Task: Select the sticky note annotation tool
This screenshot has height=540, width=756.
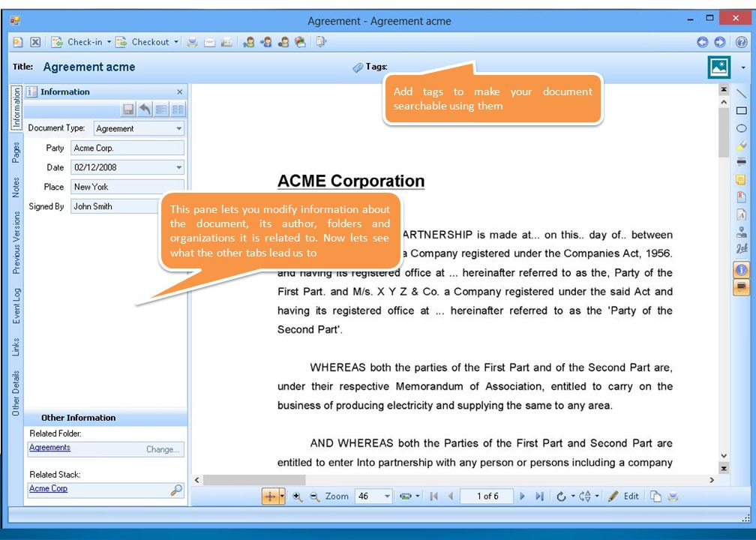Action: coord(742,180)
